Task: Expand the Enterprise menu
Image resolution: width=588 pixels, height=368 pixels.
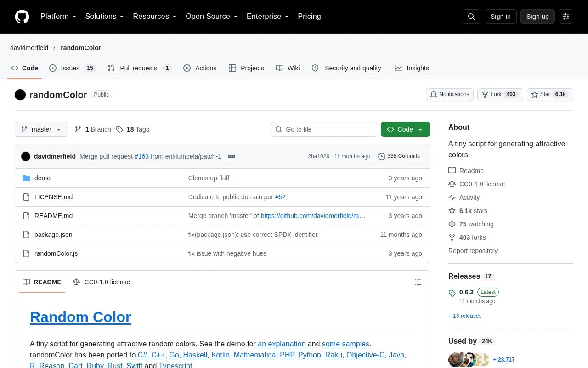Action: pos(268,17)
